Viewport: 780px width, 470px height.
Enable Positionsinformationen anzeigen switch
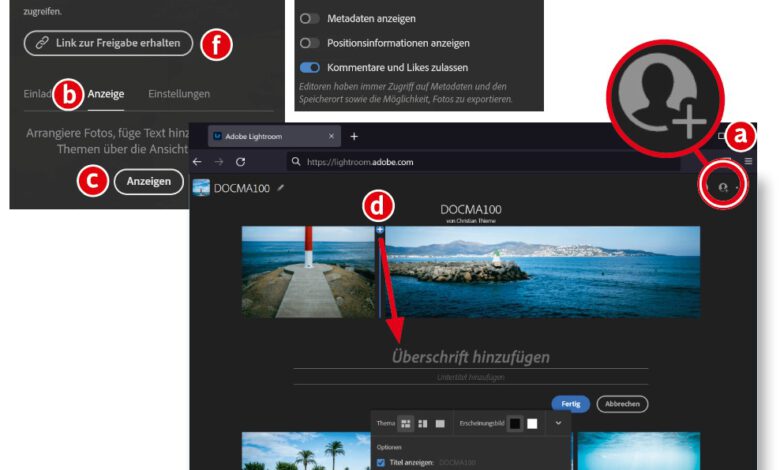coord(309,43)
